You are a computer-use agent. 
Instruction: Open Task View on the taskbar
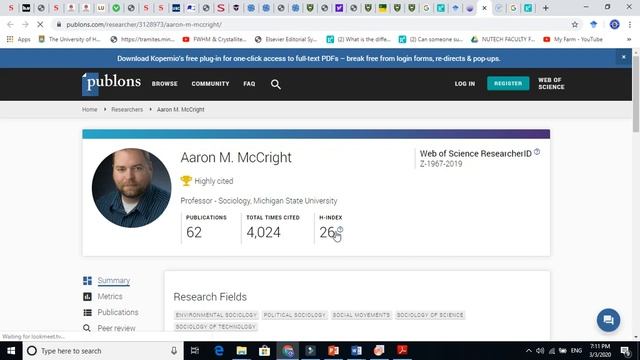[x=195, y=351]
